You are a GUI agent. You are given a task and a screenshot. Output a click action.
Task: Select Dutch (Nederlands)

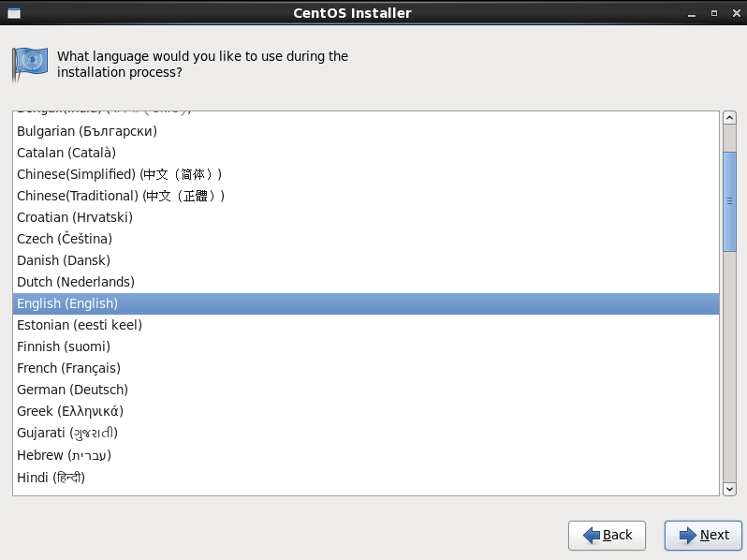pyautogui.click(x=366, y=282)
